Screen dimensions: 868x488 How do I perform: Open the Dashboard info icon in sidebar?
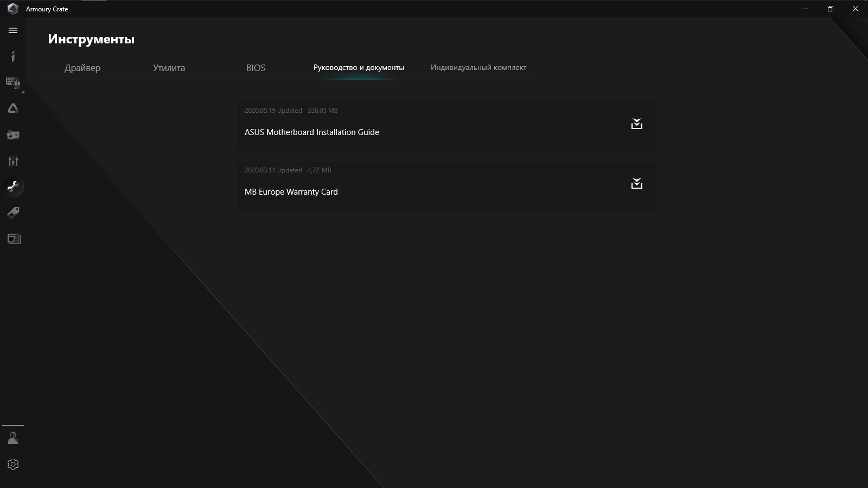13,56
